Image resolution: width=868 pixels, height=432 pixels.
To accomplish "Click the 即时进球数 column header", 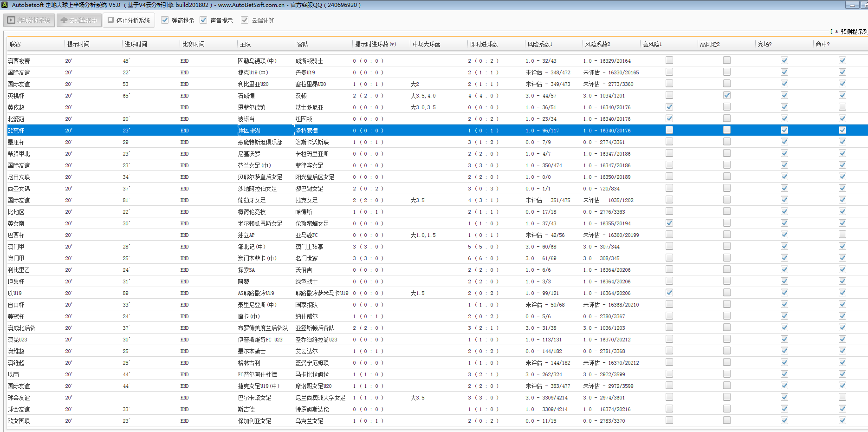I will click(484, 44).
